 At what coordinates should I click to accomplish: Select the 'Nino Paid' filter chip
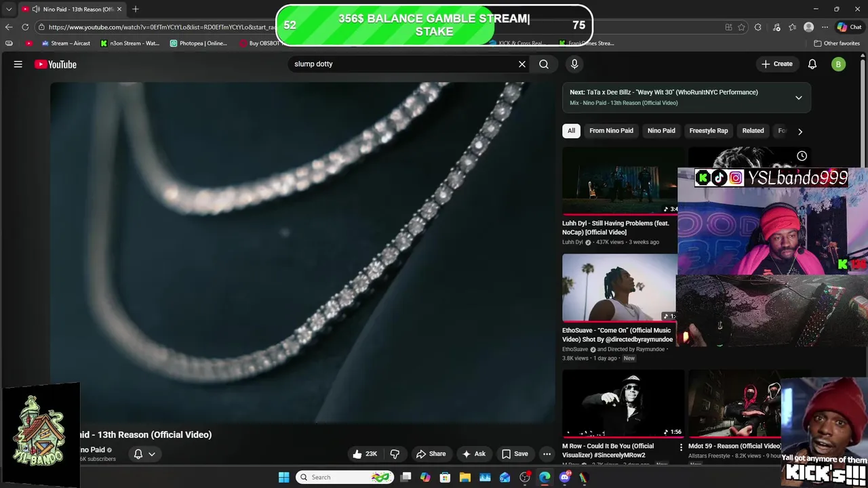[661, 131]
